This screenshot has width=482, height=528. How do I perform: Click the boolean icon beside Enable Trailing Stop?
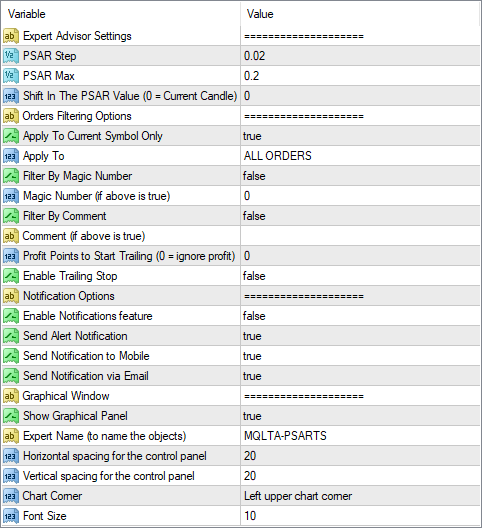pos(11,276)
